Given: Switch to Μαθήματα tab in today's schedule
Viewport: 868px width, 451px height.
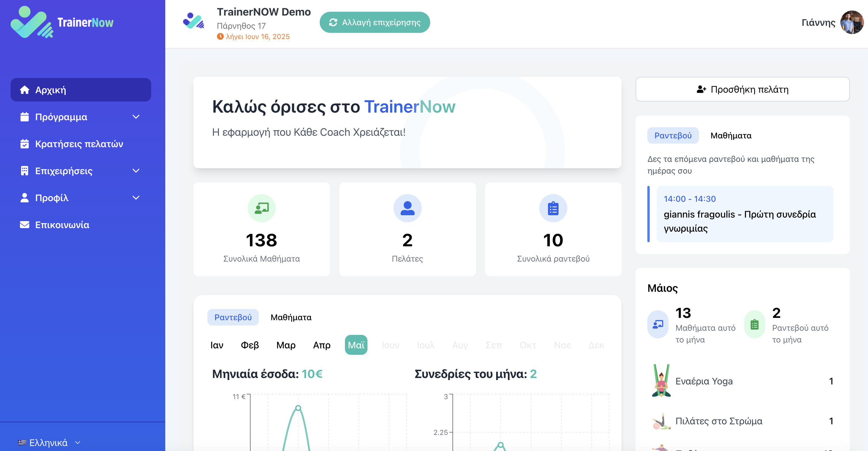Looking at the screenshot, I should point(731,135).
